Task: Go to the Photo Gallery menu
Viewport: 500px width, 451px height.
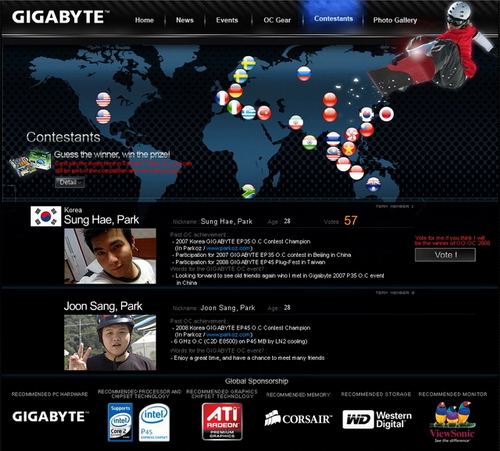Action: click(x=395, y=20)
